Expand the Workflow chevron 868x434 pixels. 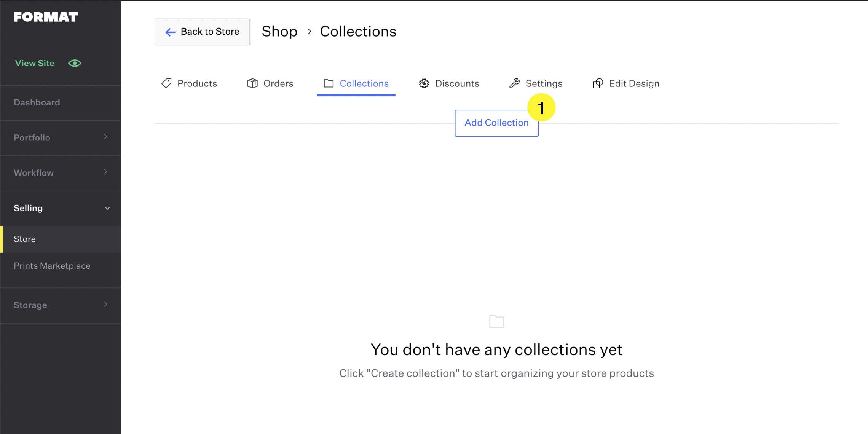click(x=106, y=172)
